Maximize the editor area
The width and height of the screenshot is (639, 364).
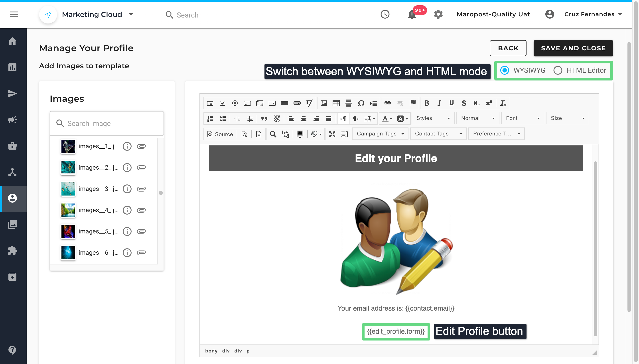tap(332, 134)
